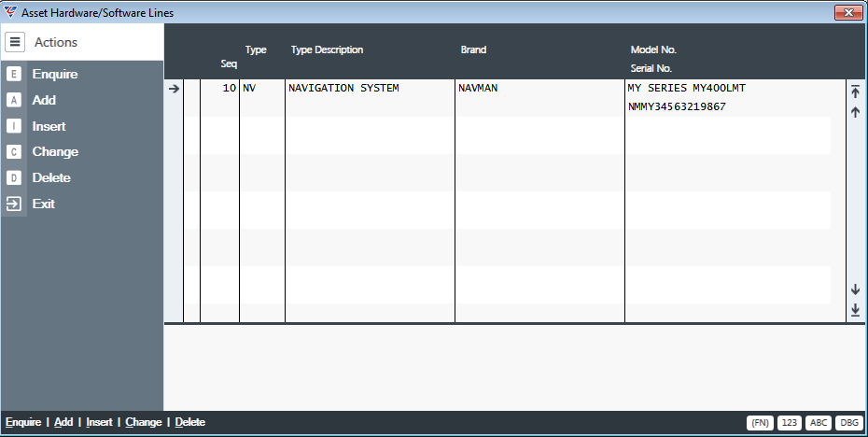Click the exit door icon beside Exit

point(14,204)
